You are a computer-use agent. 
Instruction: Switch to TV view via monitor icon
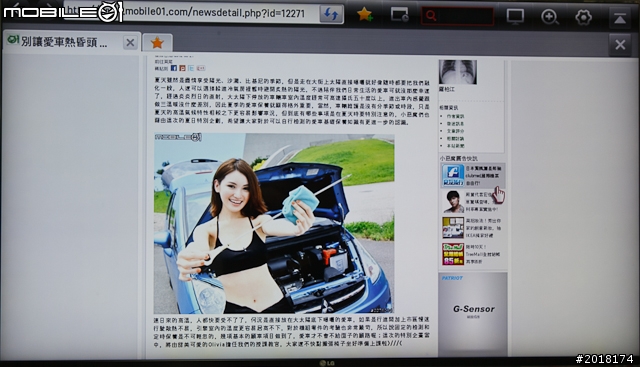pos(515,17)
